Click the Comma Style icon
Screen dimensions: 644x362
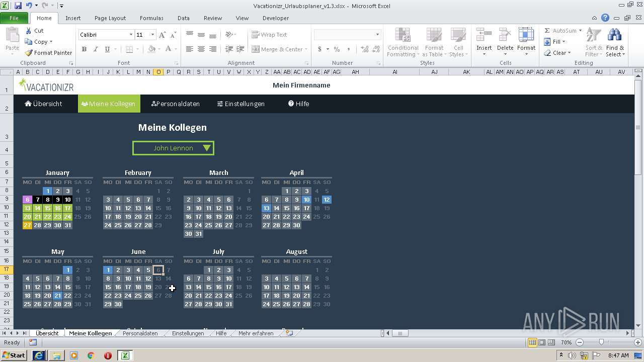coord(348,49)
